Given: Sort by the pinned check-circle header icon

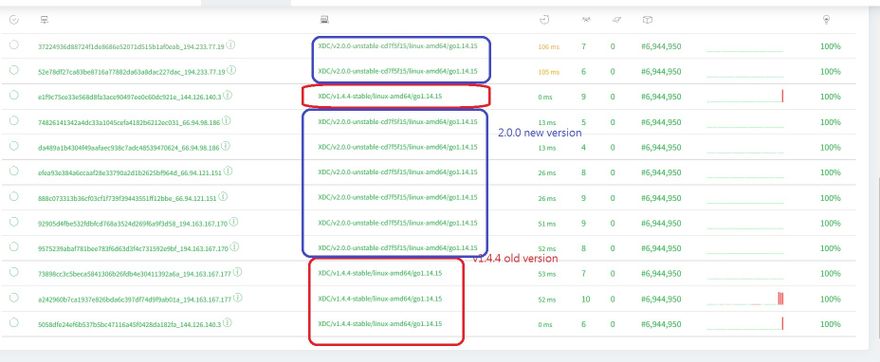Looking at the screenshot, I should click(14, 20).
